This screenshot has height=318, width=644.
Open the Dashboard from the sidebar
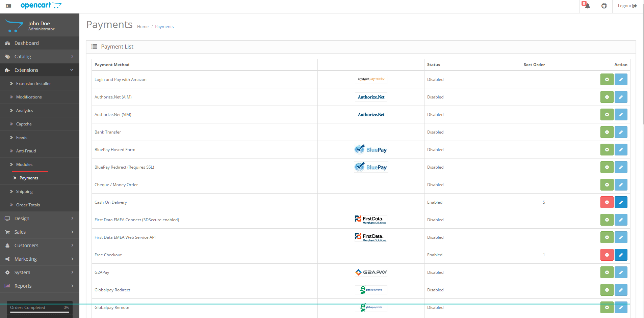26,43
